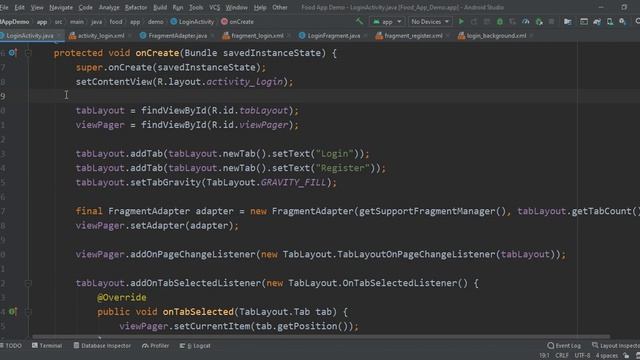
Task: Click the Make Project hammer icon
Action: 359,21
